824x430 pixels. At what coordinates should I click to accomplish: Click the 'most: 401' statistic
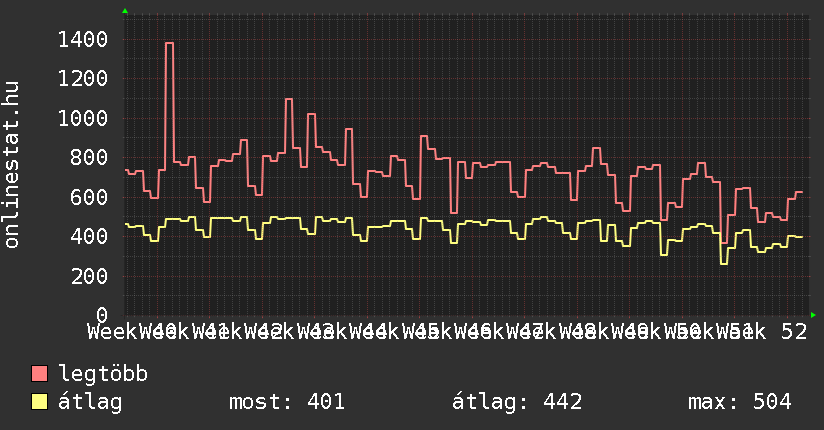pos(287,402)
